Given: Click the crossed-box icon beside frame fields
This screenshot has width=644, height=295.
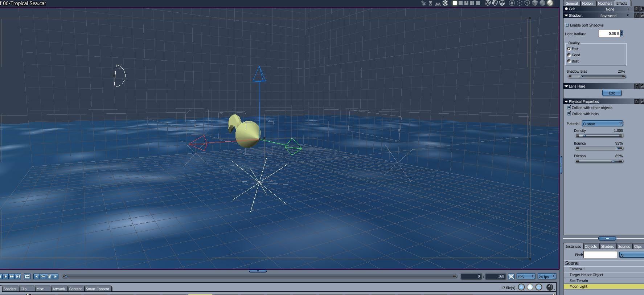Looking at the screenshot, I should tap(511, 276).
